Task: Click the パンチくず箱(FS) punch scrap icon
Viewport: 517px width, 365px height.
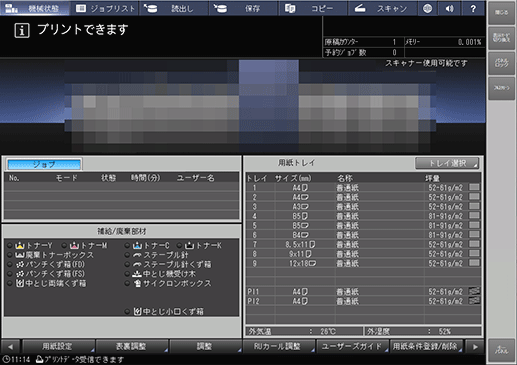Action: (x=20, y=274)
